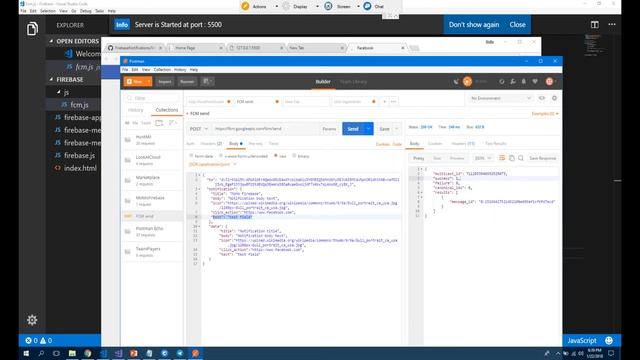
Task: Open JSON content type dropdown in request body
Action: [x=212, y=164]
